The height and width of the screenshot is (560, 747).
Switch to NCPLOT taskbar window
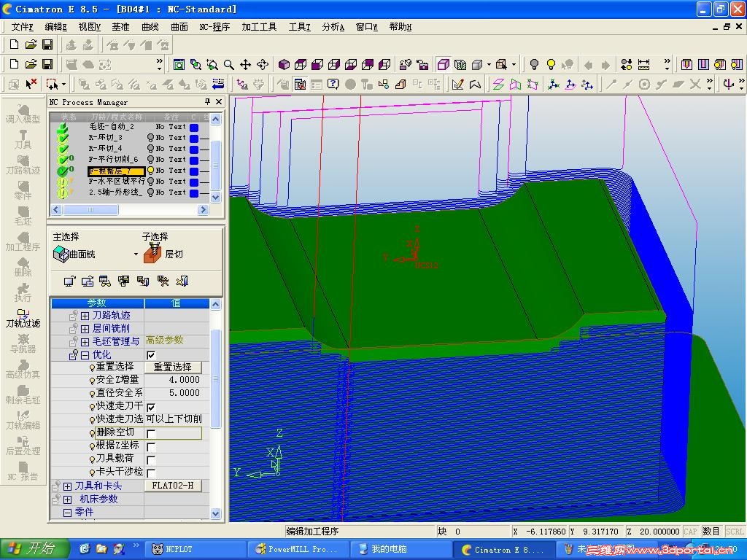coord(195,549)
